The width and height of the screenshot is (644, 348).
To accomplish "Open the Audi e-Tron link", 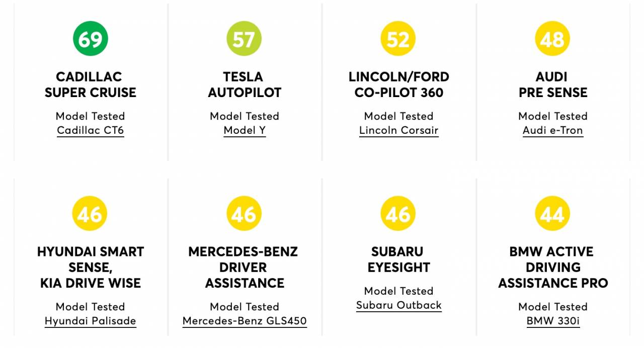I will tap(553, 131).
